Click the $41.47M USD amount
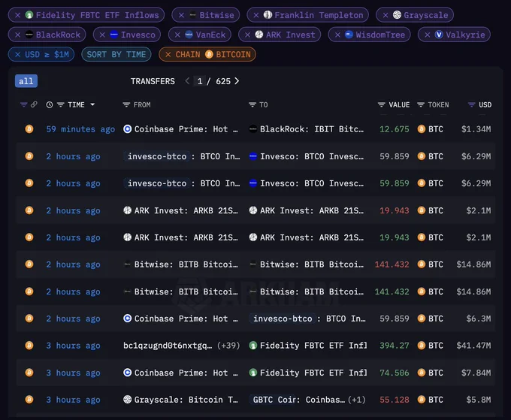This screenshot has width=511, height=420. pos(473,346)
